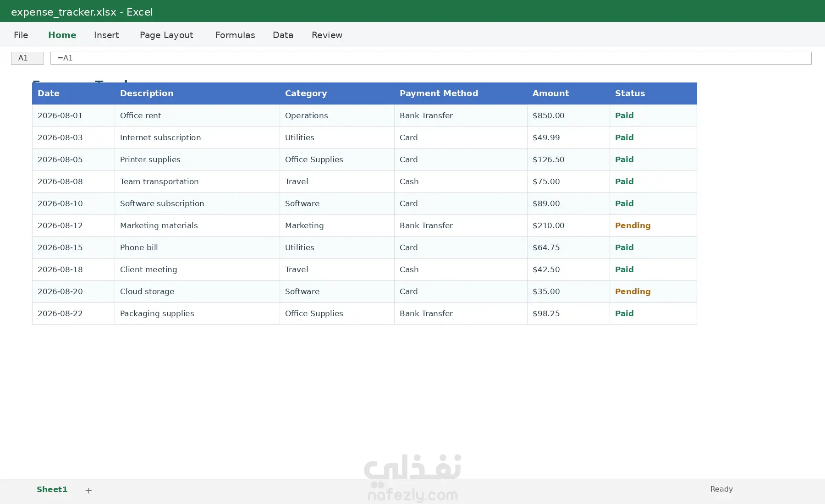This screenshot has height=504, width=825.
Task: Select the Operations category cell
Action: (x=337, y=115)
